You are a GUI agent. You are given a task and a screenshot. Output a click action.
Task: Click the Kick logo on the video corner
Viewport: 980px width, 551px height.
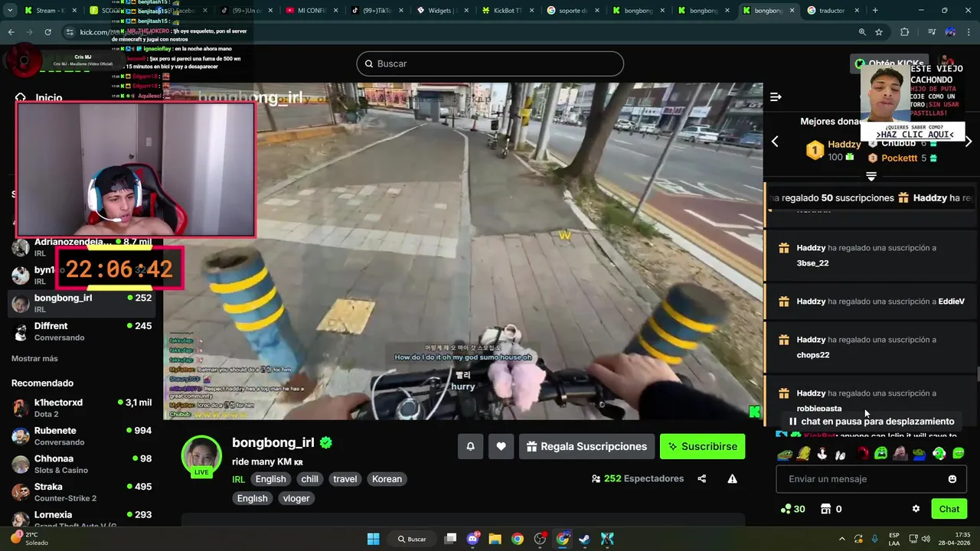(x=755, y=412)
